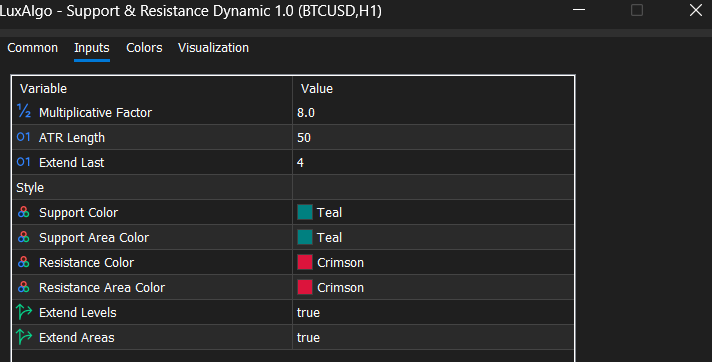Edit the Multiplicative Factor value 8.0
The height and width of the screenshot is (362, 712).
(x=306, y=113)
